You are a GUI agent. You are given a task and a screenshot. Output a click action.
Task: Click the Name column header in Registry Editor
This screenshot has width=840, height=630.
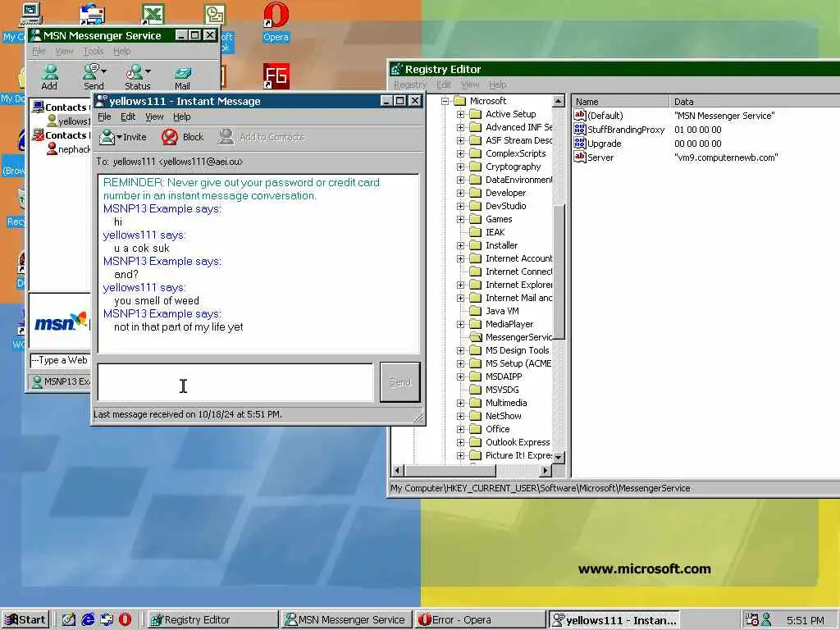(x=620, y=101)
